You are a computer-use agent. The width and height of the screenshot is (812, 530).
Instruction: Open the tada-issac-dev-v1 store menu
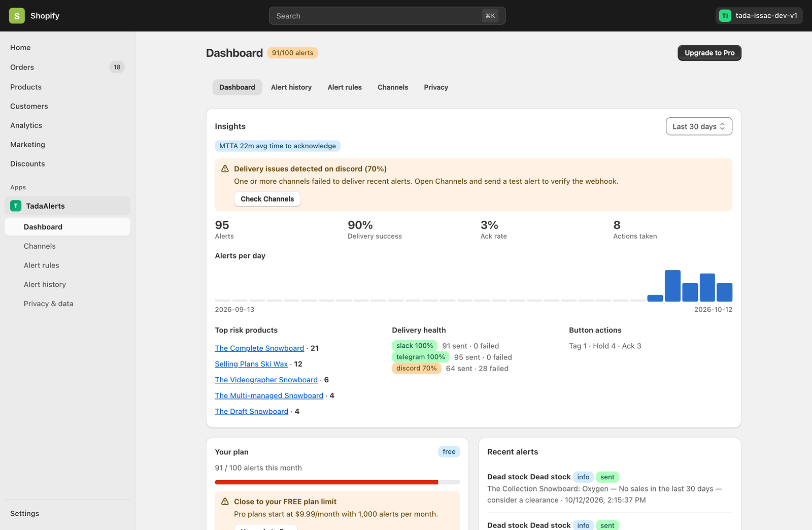pos(759,16)
